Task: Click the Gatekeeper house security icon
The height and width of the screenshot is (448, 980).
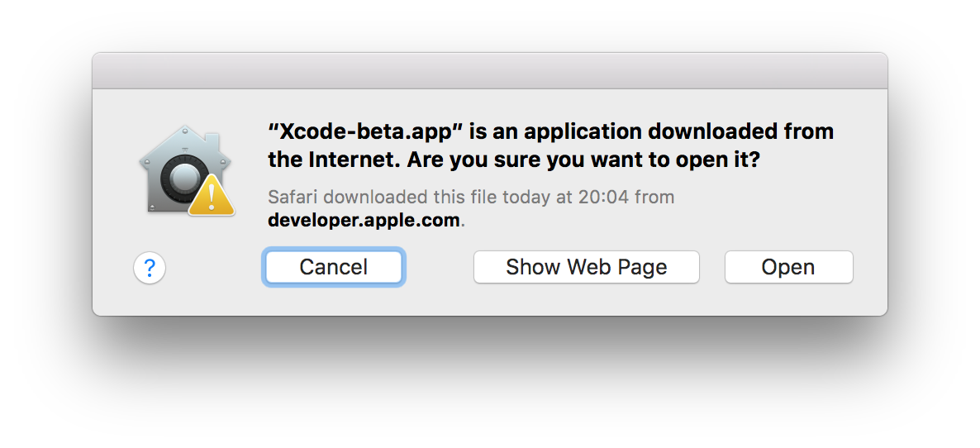Action: click(x=186, y=170)
